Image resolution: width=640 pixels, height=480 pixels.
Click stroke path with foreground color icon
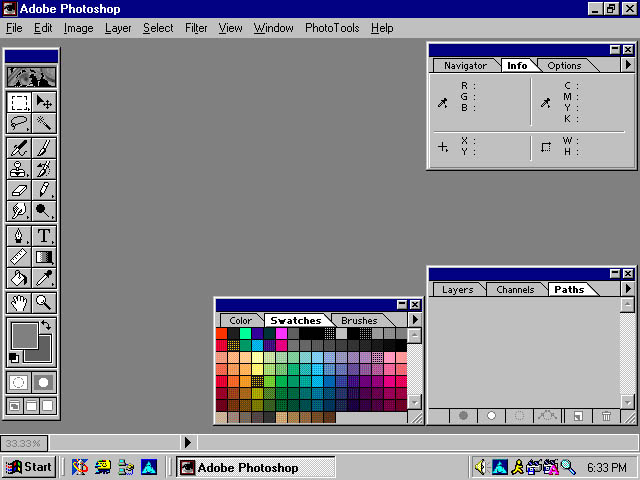[491, 416]
